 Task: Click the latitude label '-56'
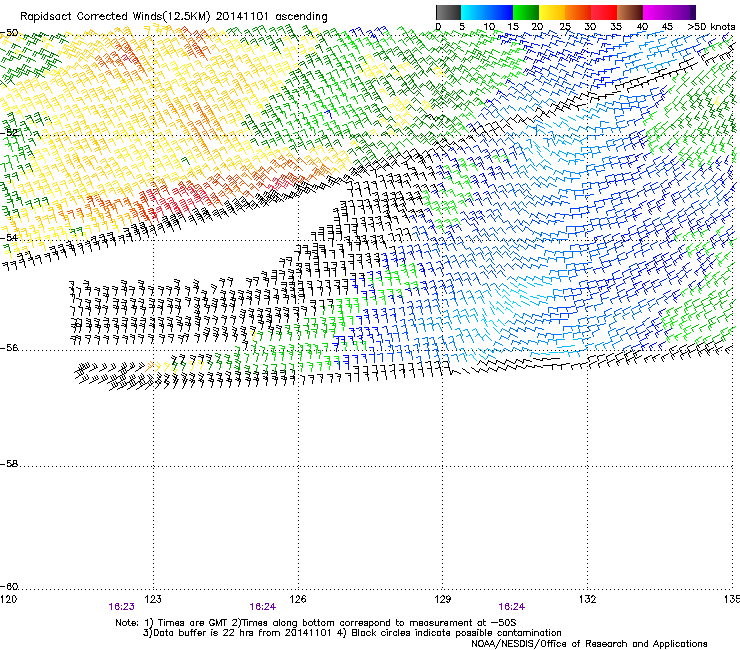click(9, 347)
